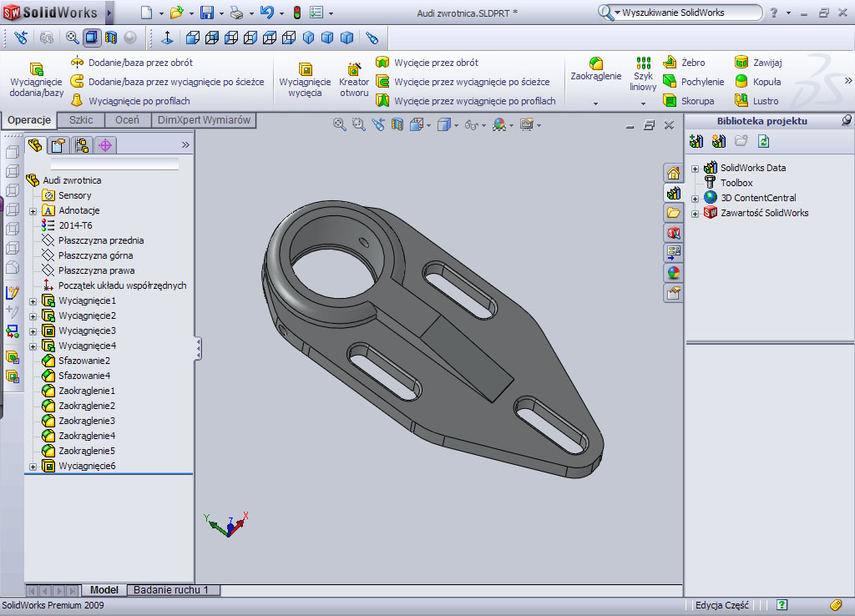Open the Zaokrąglenie dropdown arrow
This screenshot has height=616, width=855.
click(595, 103)
